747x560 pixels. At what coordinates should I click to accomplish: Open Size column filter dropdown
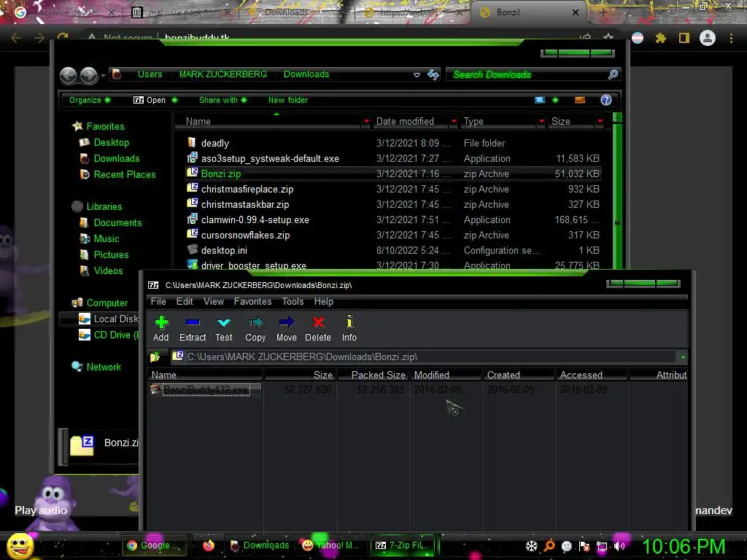tap(600, 122)
